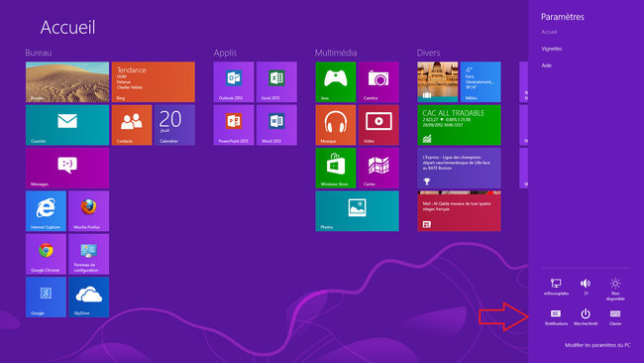
Task: Click the brightness Non disponible icon
Action: 615,289
